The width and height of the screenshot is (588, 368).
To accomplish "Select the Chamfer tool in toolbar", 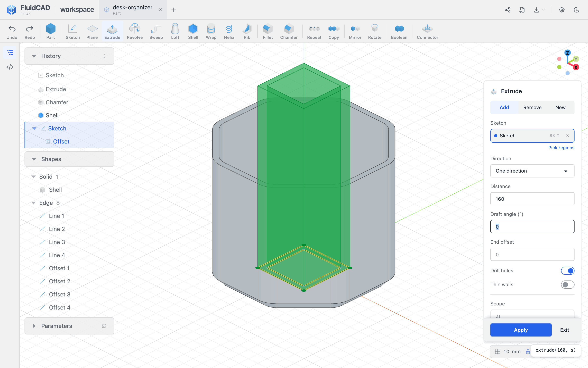I will (289, 31).
